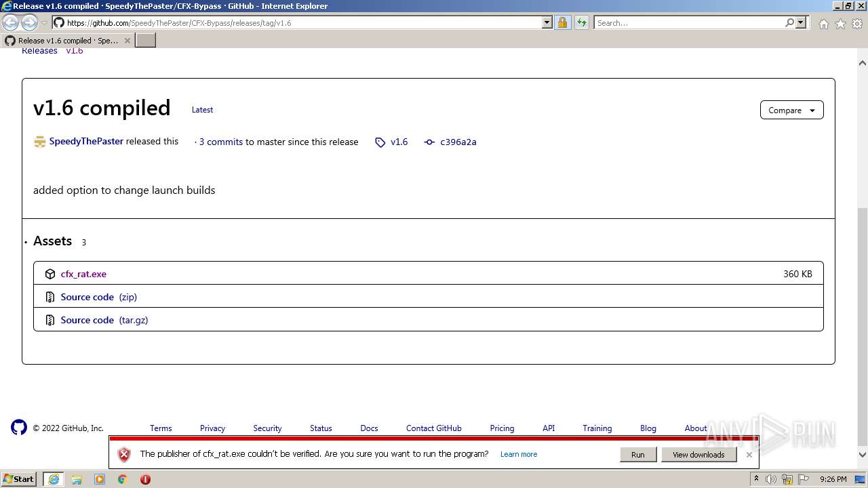Click the v1.6 tag link

(x=399, y=142)
